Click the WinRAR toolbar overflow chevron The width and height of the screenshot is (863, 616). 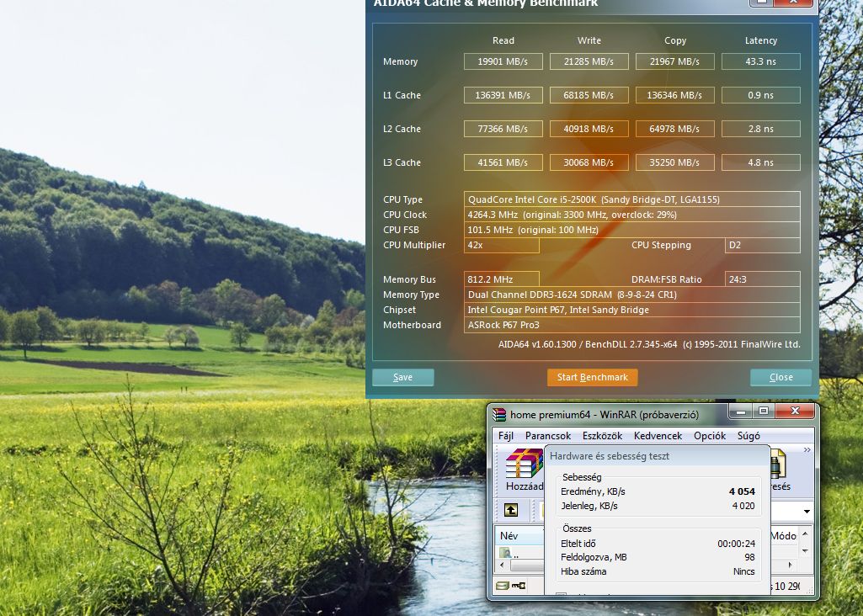tap(807, 450)
